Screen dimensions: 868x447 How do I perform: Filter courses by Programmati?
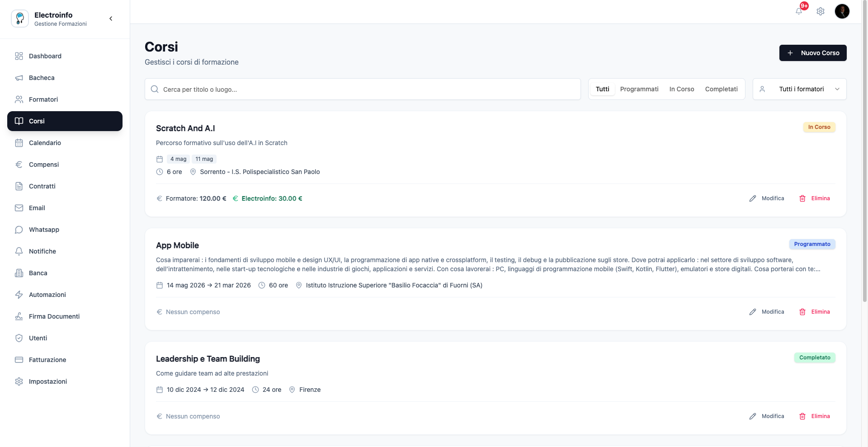[639, 89]
